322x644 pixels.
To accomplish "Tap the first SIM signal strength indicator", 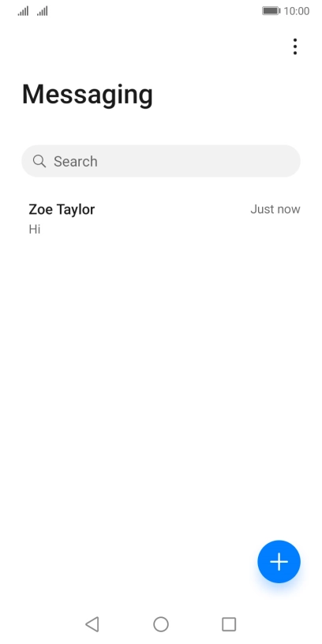I will pos(24,11).
